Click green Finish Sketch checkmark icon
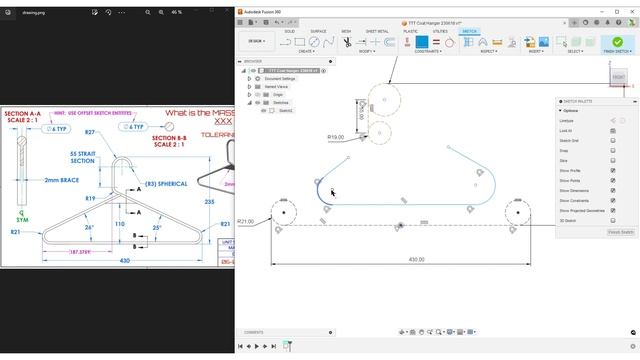 coord(617,42)
